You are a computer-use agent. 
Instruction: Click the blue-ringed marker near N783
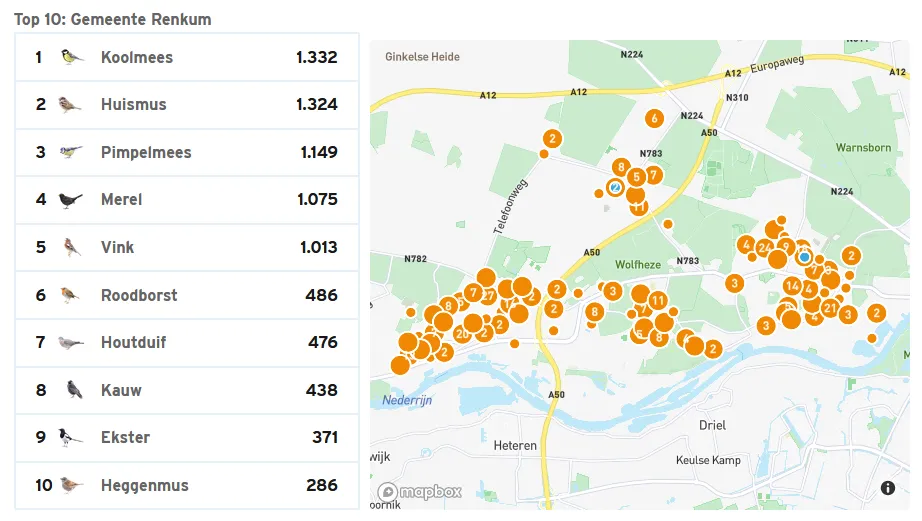615,188
